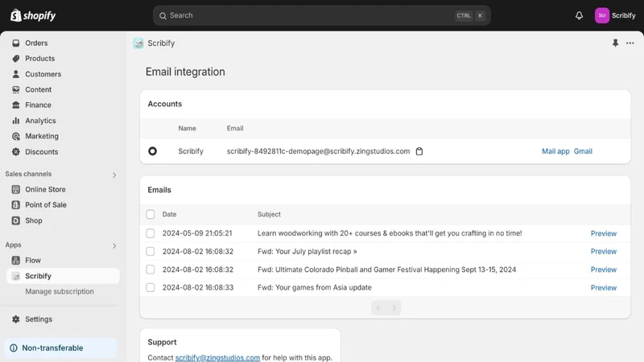Click the Settings gear icon

15,319
